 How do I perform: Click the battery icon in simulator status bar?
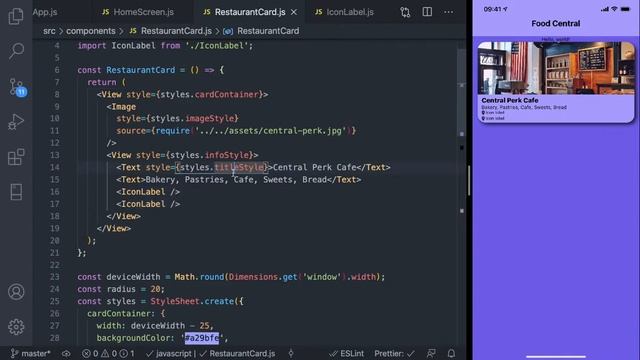click(625, 9)
